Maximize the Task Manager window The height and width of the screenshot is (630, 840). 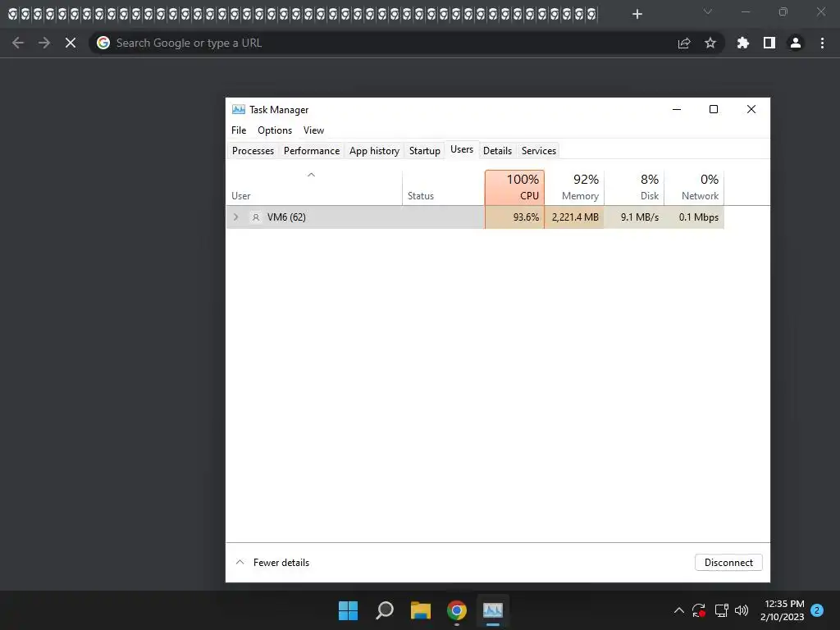point(714,109)
